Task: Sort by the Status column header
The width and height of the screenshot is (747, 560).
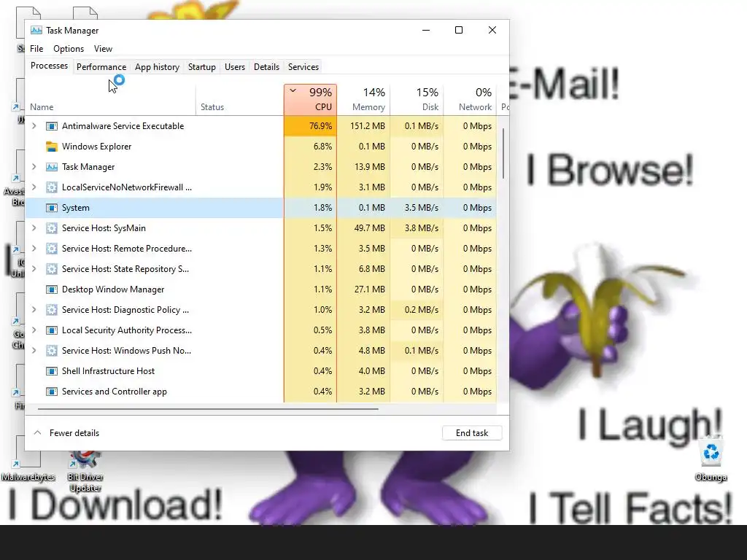Action: 239,99
